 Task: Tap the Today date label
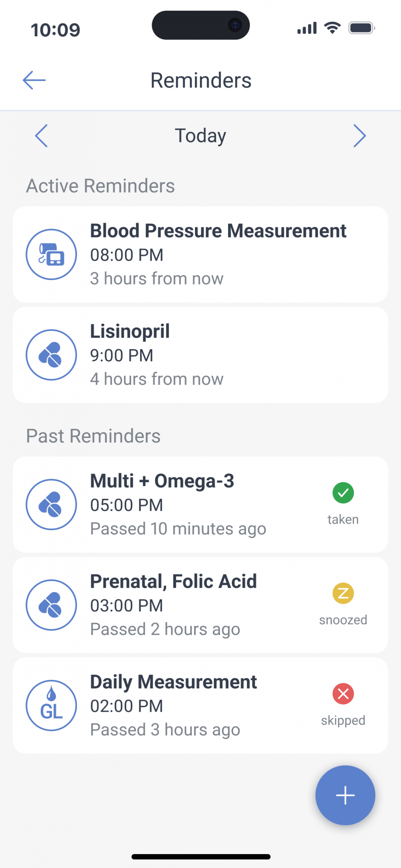click(200, 136)
